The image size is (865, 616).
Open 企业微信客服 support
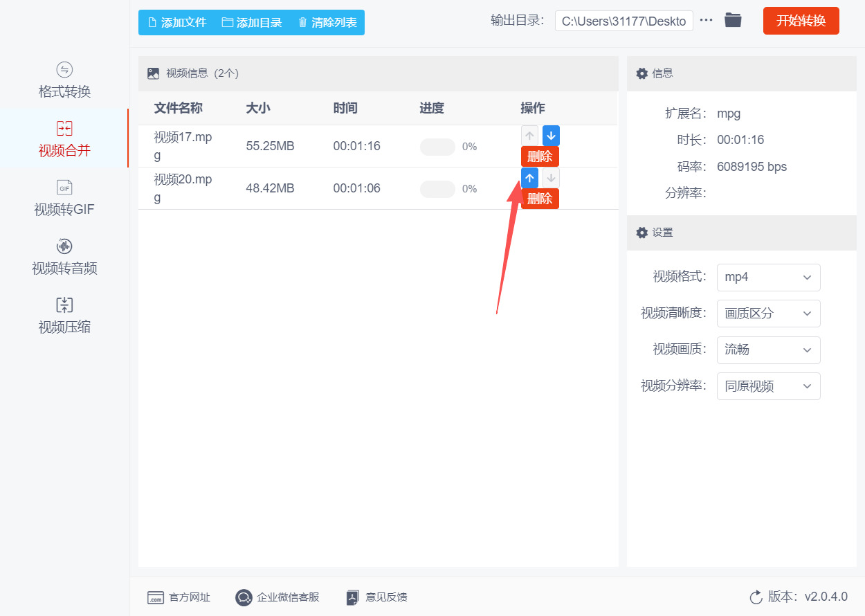pos(243,597)
